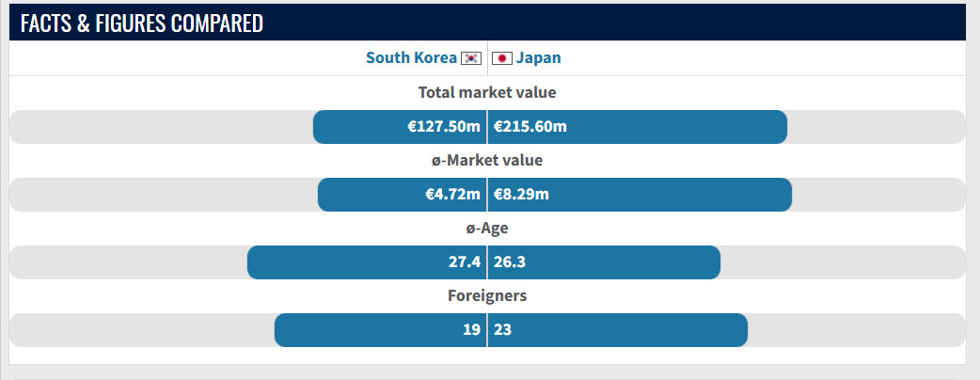Screen dimensions: 980x380
Task: Select the ø-Age label
Action: pyautogui.click(x=487, y=228)
